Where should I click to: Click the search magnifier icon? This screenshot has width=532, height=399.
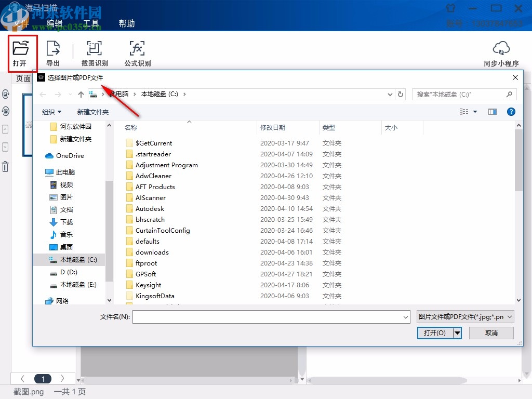pos(509,95)
